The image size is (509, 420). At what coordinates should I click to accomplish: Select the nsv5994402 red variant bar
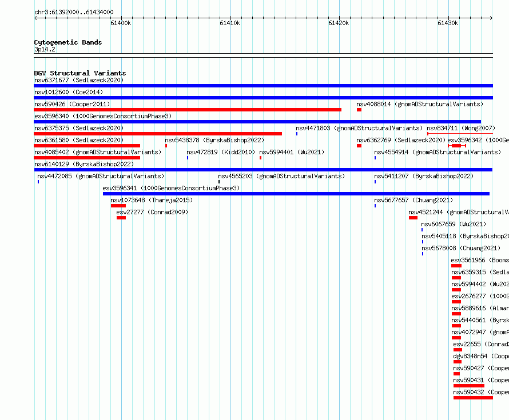click(456, 290)
